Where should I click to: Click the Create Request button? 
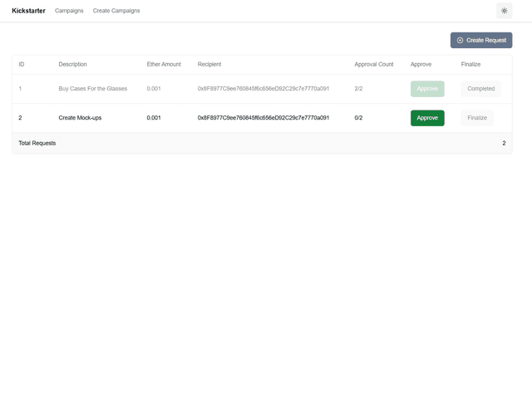point(481,41)
